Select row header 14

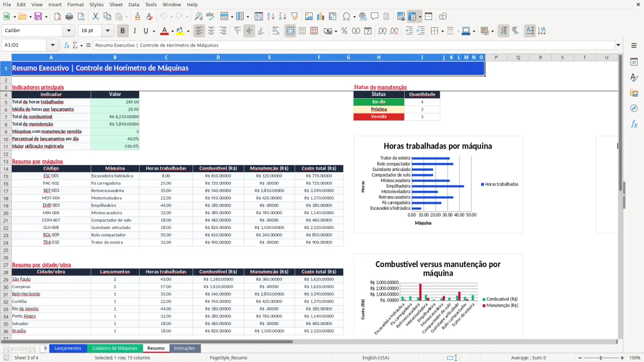[x=6, y=168]
